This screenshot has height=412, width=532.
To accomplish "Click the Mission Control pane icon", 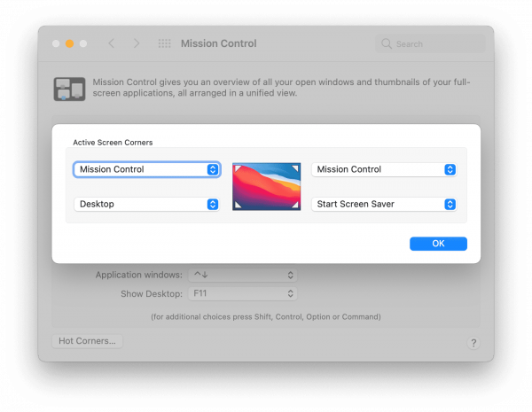I will click(x=69, y=89).
